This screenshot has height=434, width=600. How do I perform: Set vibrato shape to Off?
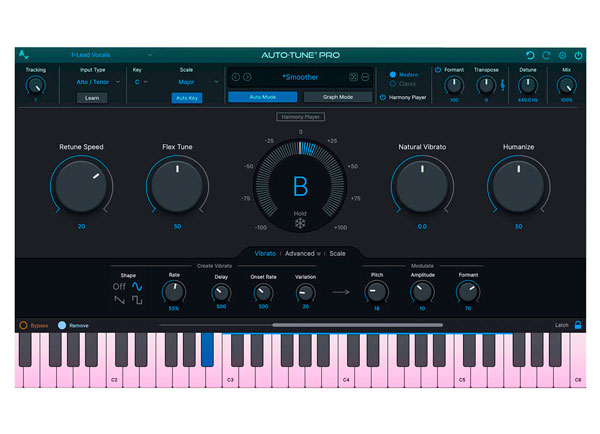tap(119, 286)
